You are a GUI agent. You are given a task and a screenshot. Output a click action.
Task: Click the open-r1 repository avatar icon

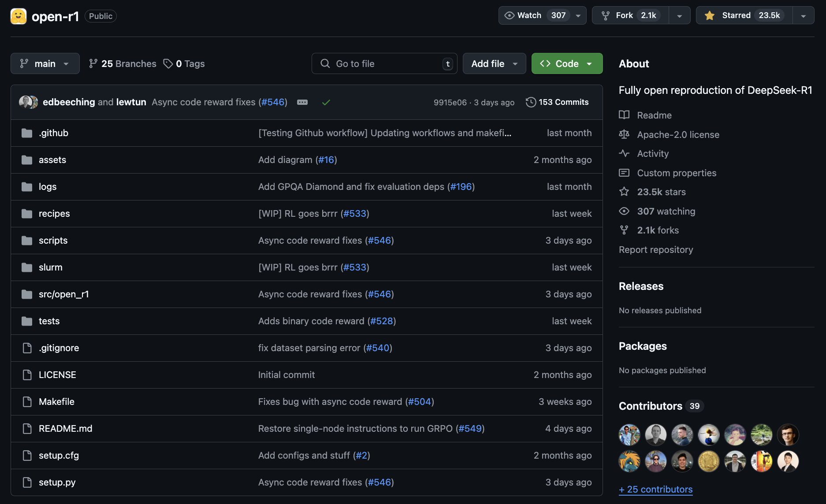(x=19, y=16)
